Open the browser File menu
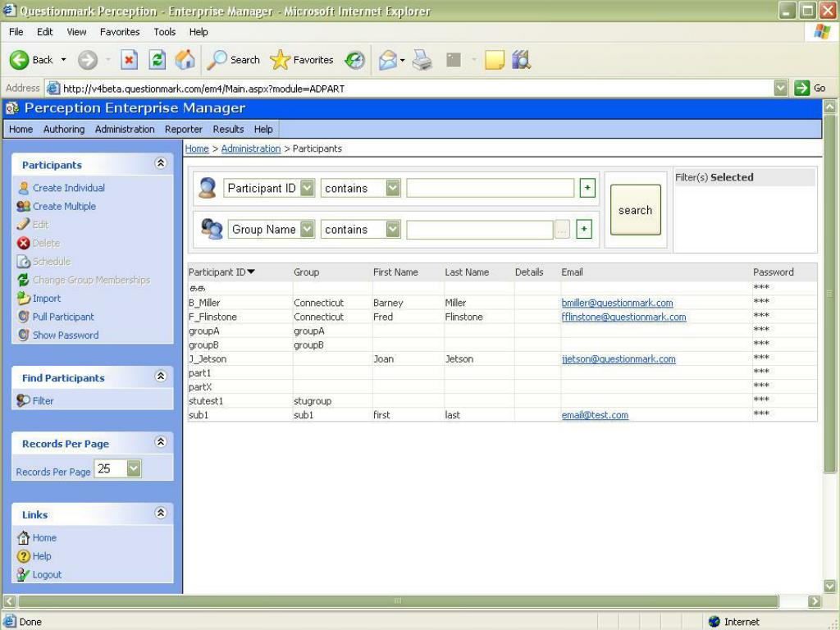This screenshot has height=630, width=840. coord(16,32)
